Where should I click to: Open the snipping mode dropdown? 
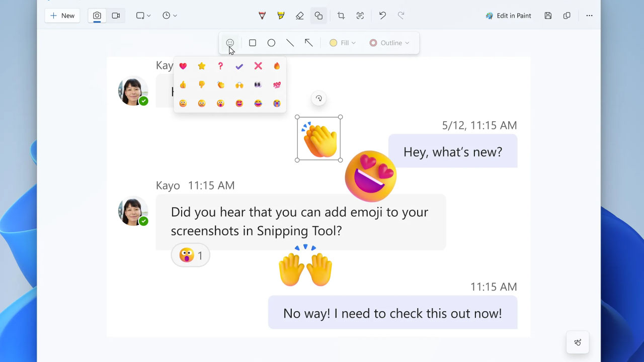(143, 16)
